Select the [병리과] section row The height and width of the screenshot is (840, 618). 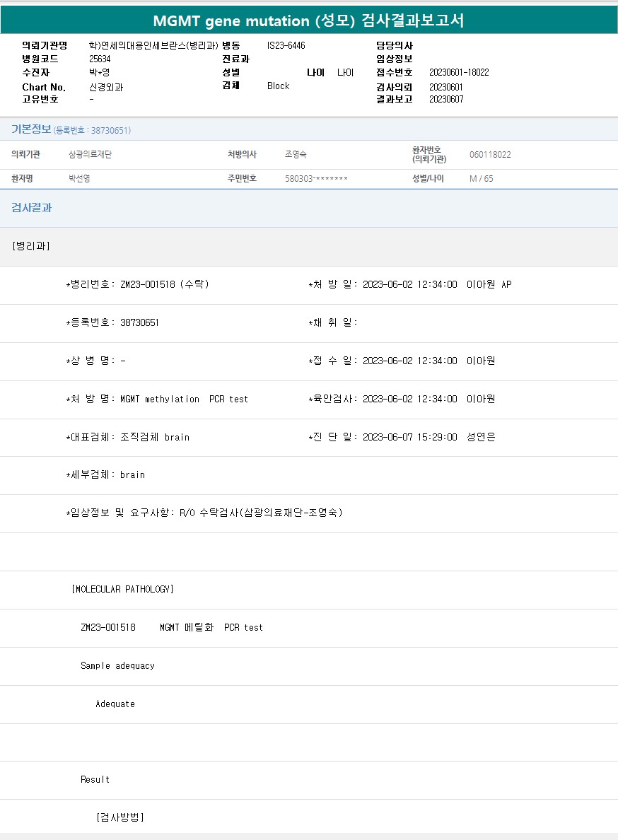pos(31,246)
